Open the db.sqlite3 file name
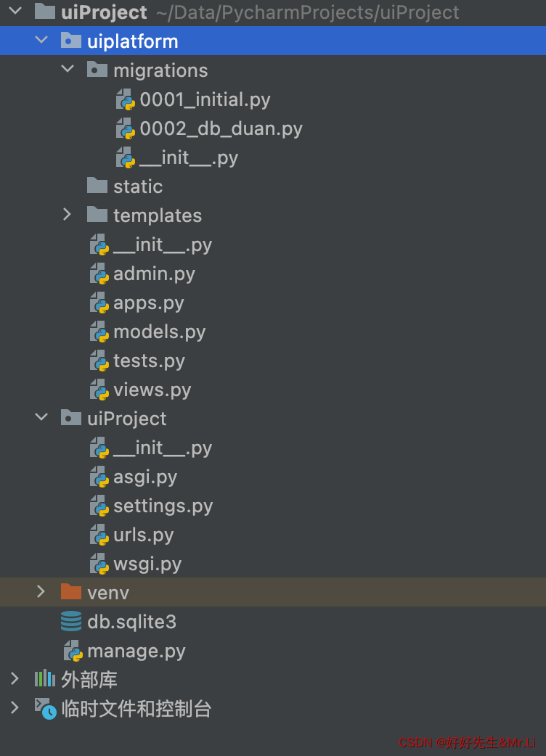The image size is (546, 756). (x=131, y=623)
